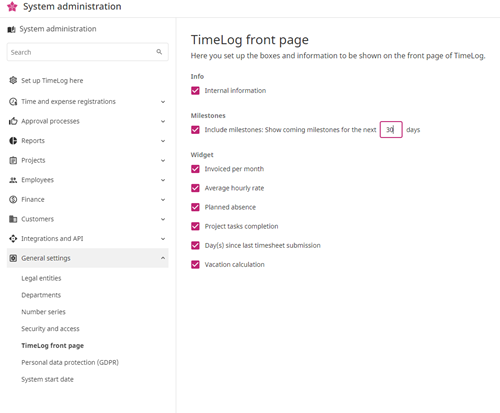Click the pink star logo icon
The image size is (500, 413).
pyautogui.click(x=12, y=6)
